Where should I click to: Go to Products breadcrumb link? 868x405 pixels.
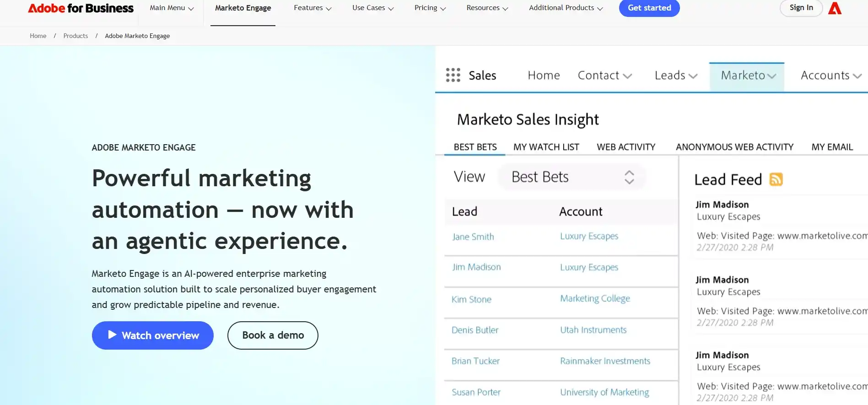coord(75,36)
